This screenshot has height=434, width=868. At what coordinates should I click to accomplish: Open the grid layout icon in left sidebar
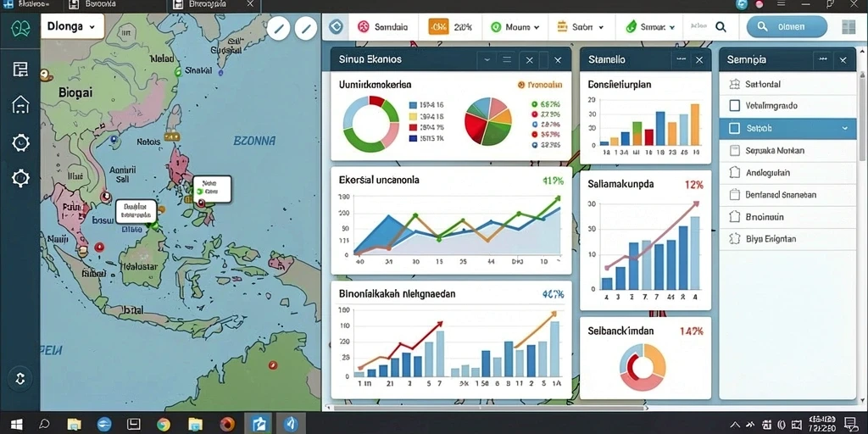click(x=20, y=70)
